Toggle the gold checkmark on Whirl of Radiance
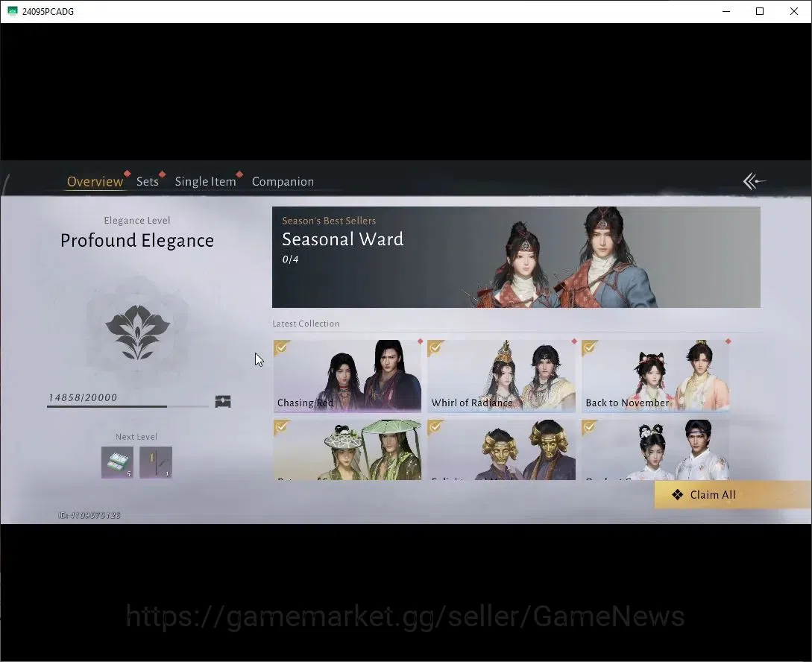Viewport: 812px width, 662px height. 435,347
